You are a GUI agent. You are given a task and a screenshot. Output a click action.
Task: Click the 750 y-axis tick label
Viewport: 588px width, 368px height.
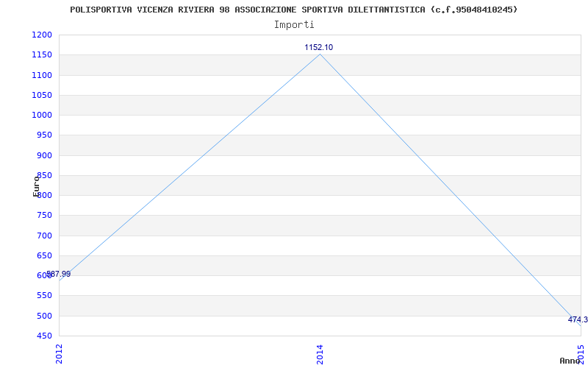tap(44, 216)
